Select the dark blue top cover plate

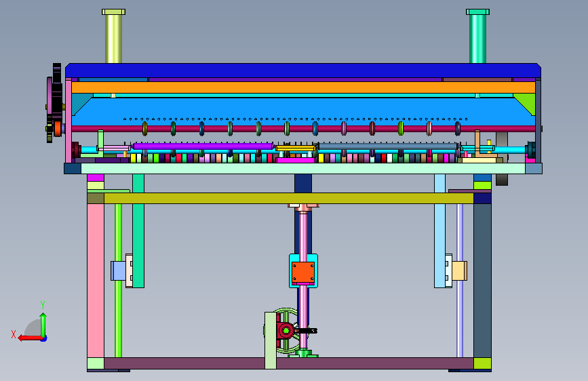click(x=303, y=71)
